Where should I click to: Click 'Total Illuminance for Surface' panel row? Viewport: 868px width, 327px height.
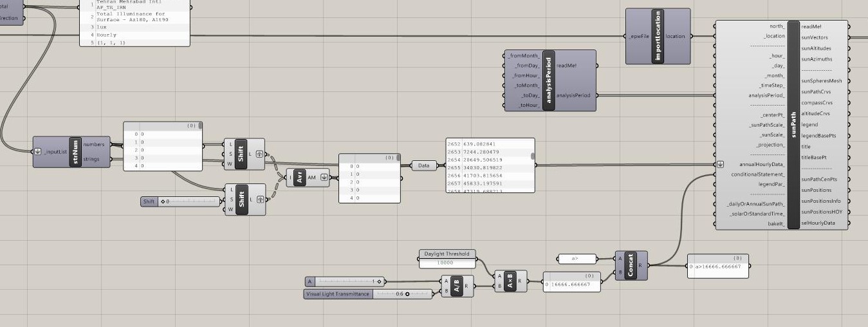(x=134, y=17)
